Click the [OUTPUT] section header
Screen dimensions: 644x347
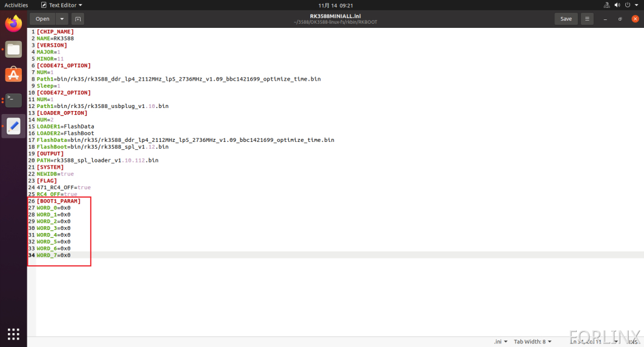pos(50,153)
